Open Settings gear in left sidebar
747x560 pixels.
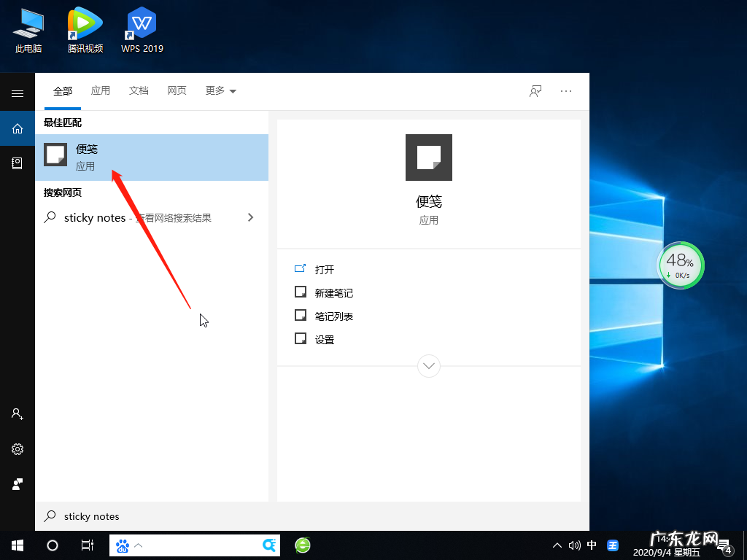pyautogui.click(x=17, y=448)
